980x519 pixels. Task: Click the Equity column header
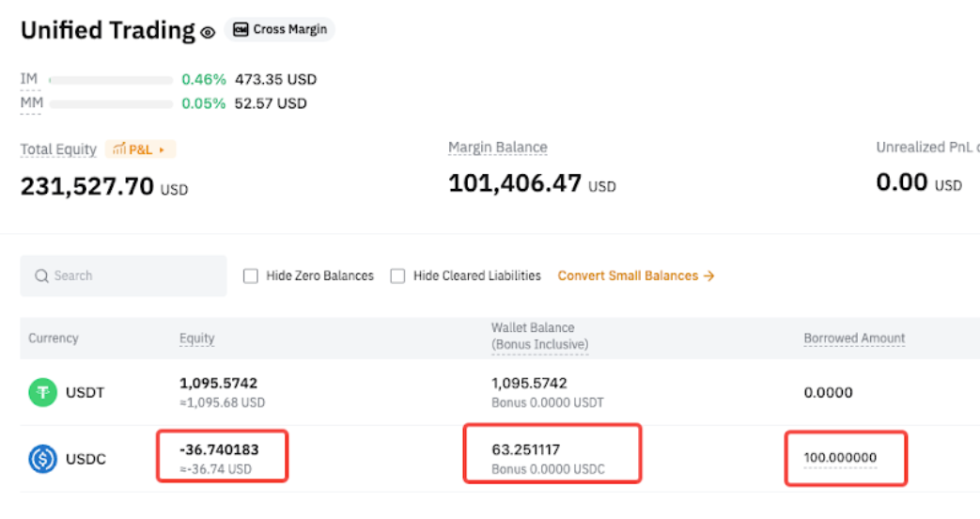(x=197, y=338)
